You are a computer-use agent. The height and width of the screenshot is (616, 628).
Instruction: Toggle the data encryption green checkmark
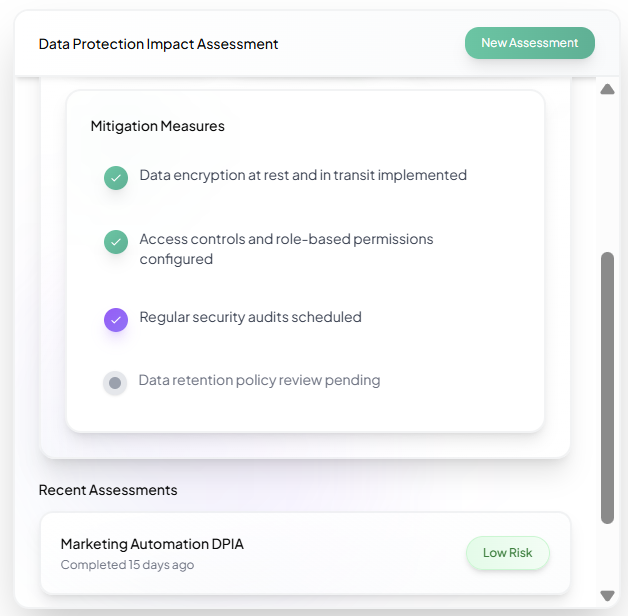[116, 178]
